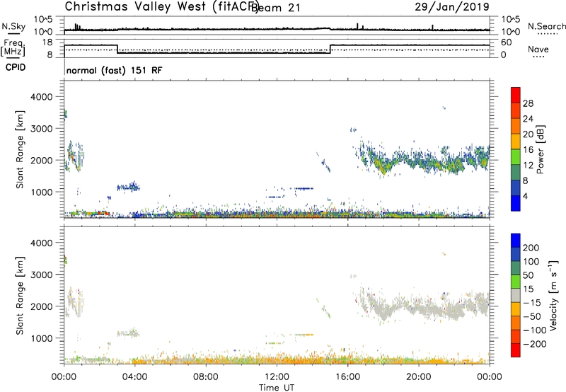Click the orange 20–24 dB Power color segment

(x=516, y=126)
